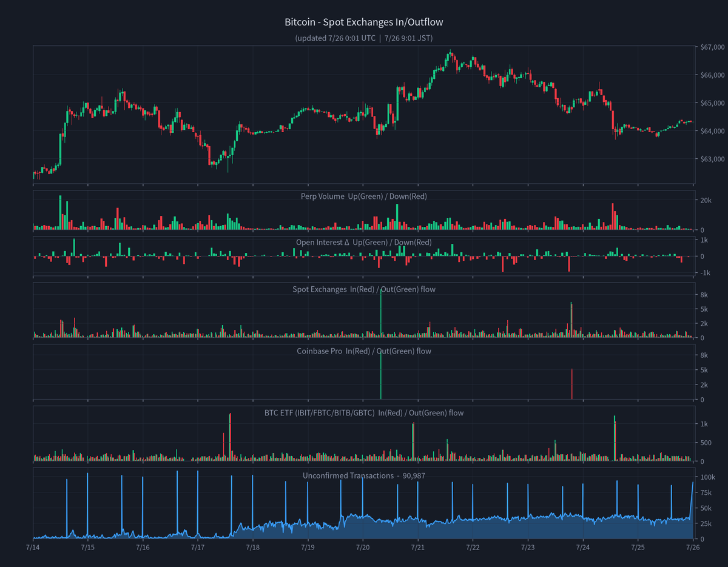
Task: Click the chart title "Bitcoin - Spot Exchanges In/Outflow"
Action: [364, 22]
